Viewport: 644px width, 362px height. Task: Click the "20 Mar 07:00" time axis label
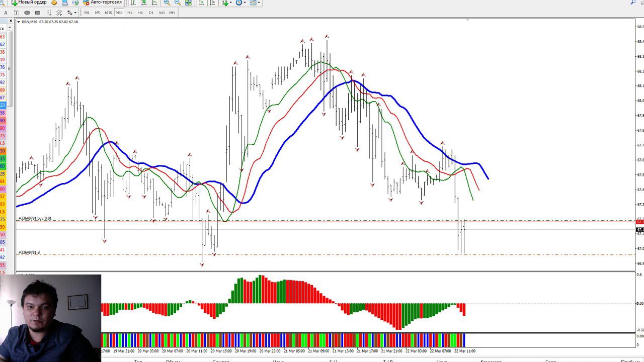(x=172, y=351)
